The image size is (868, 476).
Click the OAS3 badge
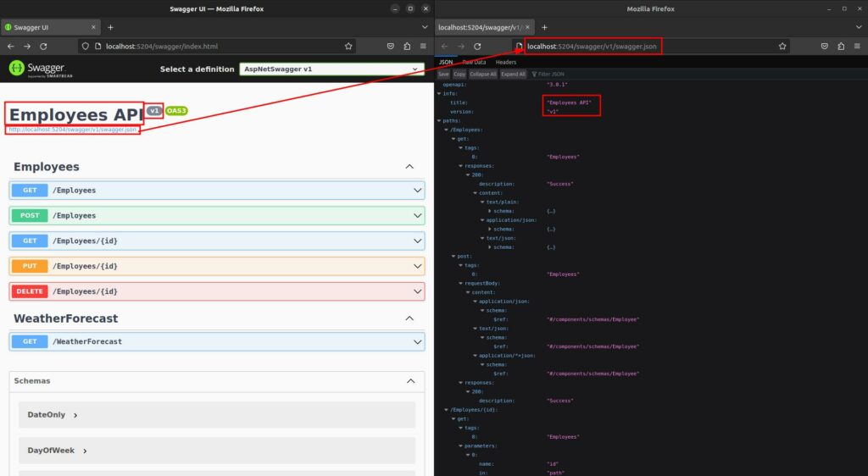[176, 111]
